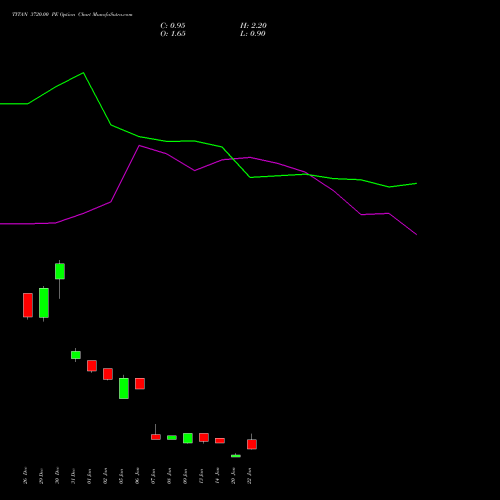Click the 26 Dec date label

pyautogui.click(x=25, y=475)
